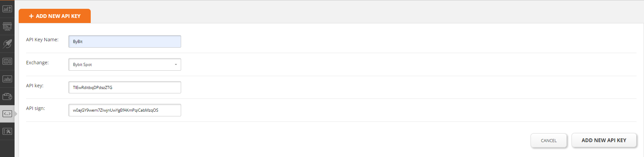Click the "API sign:" label text
This screenshot has height=157, width=644.
point(36,108)
